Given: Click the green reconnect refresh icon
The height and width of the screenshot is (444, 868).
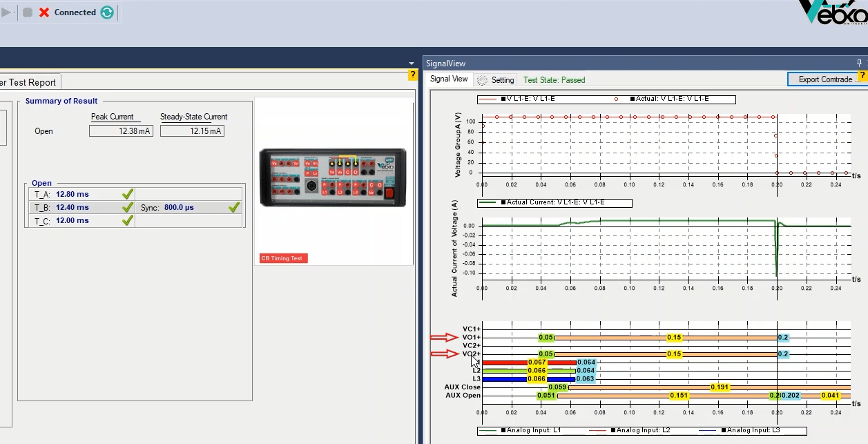Looking at the screenshot, I should point(107,12).
